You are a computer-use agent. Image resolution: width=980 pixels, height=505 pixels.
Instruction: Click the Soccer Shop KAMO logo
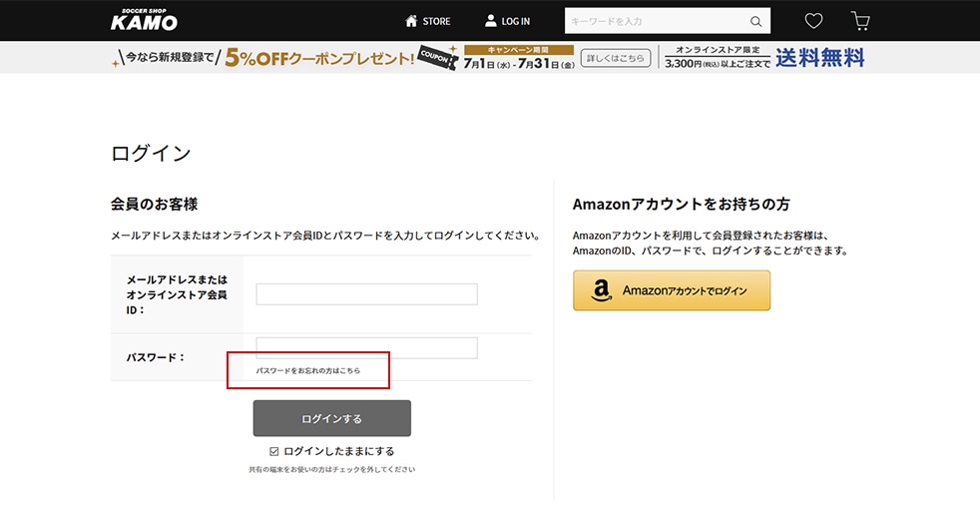click(144, 20)
